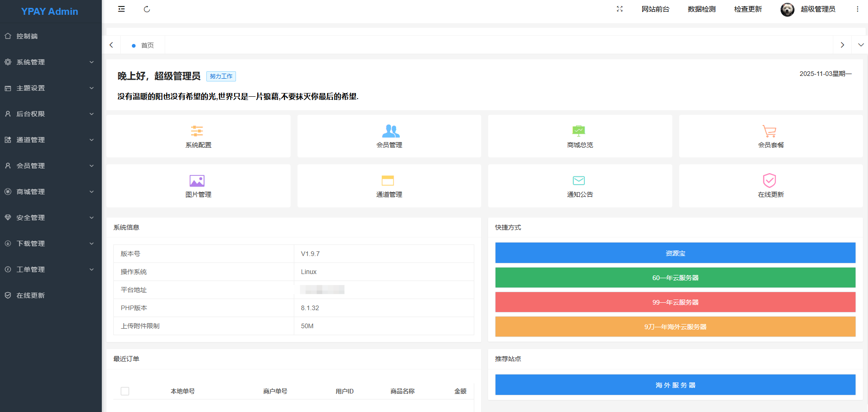Click the red 99一年云服务器 button

(676, 302)
